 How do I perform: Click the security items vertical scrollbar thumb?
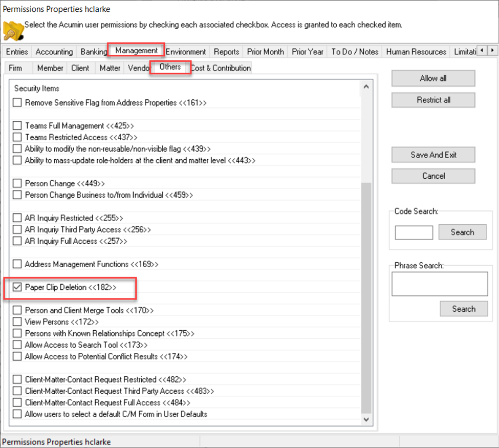click(366, 297)
